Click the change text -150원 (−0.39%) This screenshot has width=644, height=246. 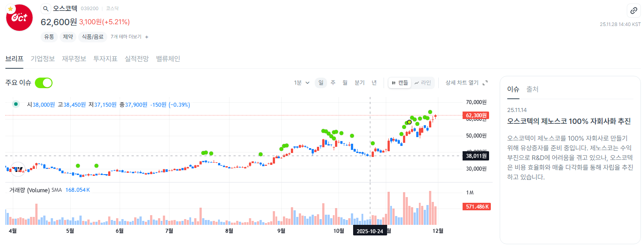coord(170,105)
